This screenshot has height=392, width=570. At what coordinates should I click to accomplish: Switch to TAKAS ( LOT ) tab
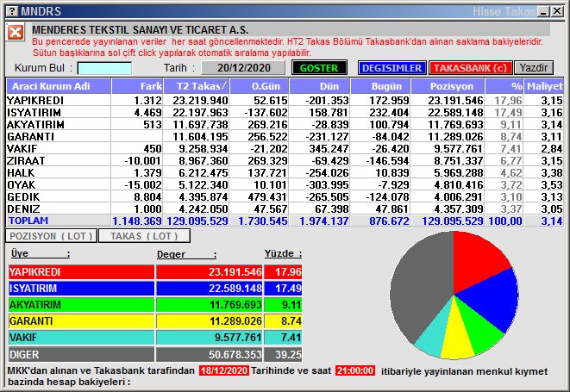pyautogui.click(x=144, y=236)
